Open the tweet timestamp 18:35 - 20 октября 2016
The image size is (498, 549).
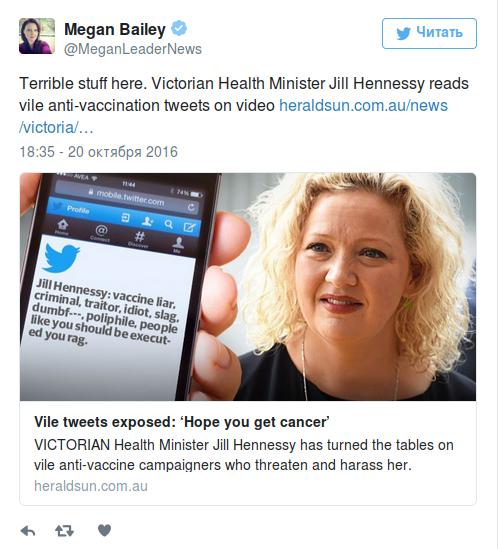point(98,152)
